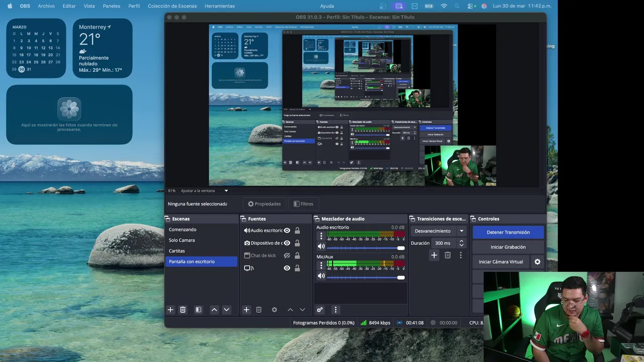Open the Herramientas menu
Image resolution: width=644 pixels, height=362 pixels.
coord(219,6)
